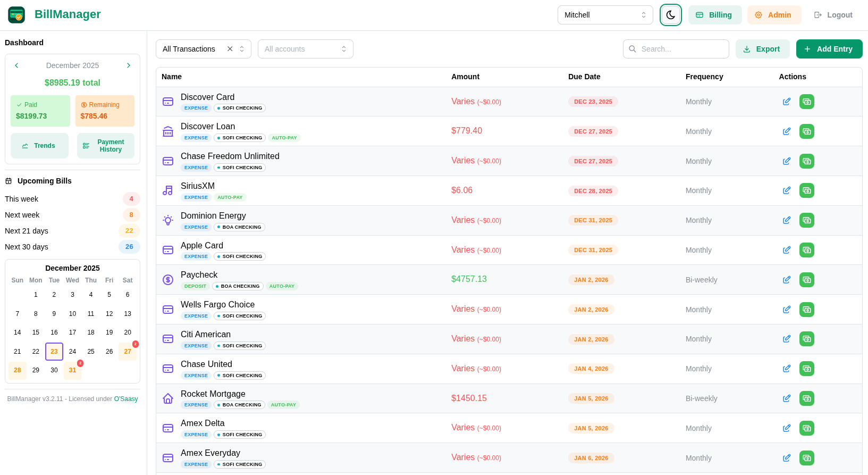Screen dimensions: 868x475
Task: Pay the Apple Card bill
Action: click(807, 250)
